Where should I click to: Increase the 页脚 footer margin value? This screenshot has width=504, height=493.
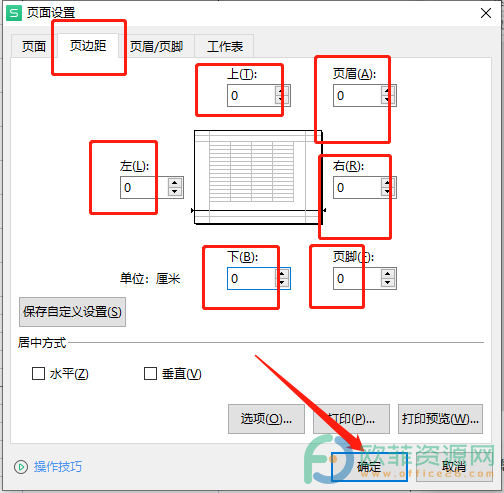click(388, 274)
